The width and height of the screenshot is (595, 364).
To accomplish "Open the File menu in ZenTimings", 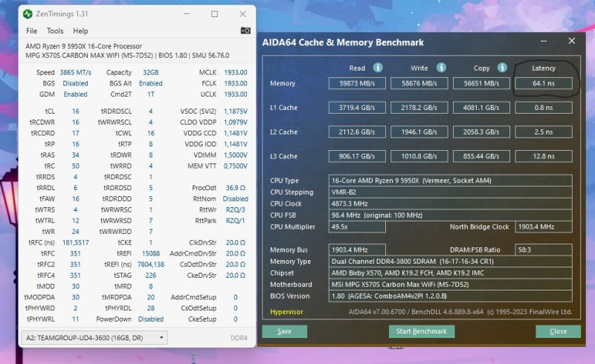I will 31,31.
